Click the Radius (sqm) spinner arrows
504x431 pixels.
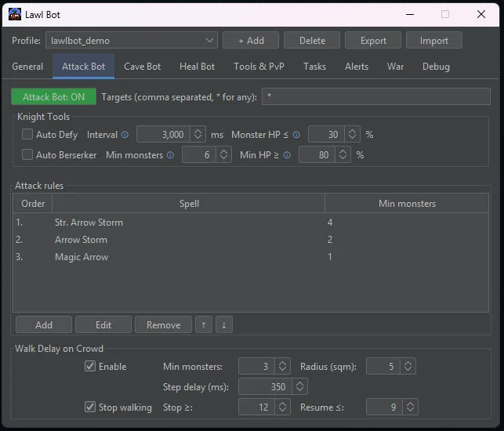coord(408,366)
